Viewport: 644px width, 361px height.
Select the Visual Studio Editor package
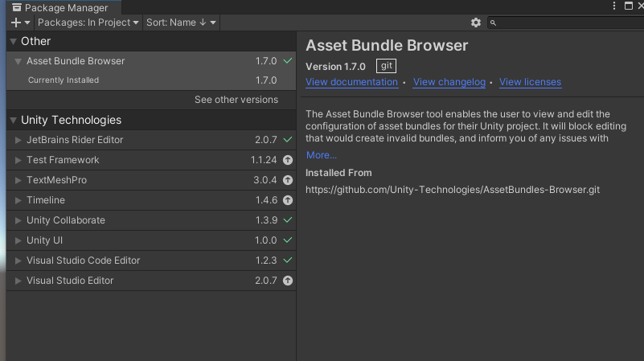[x=151, y=281]
